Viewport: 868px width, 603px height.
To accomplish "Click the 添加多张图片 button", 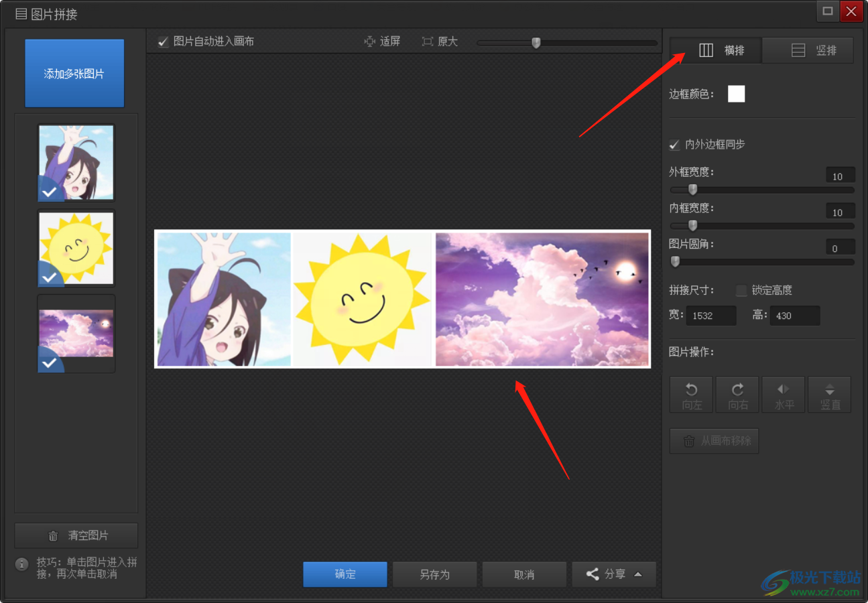I will pyautogui.click(x=74, y=73).
